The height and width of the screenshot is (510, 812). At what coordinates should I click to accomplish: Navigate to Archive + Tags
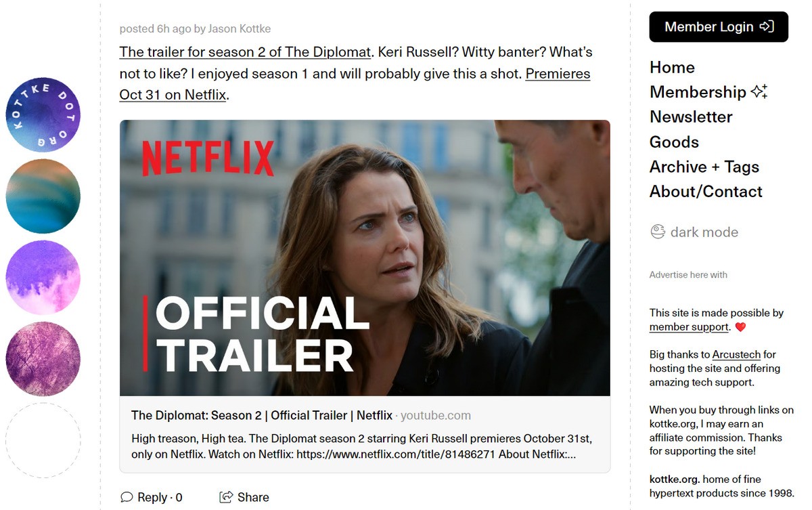pos(704,167)
